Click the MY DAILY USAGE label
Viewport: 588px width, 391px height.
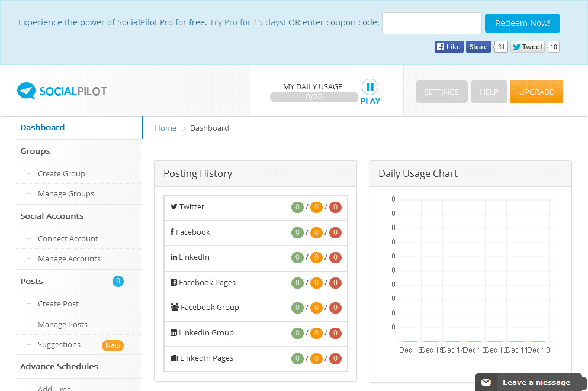click(x=313, y=87)
